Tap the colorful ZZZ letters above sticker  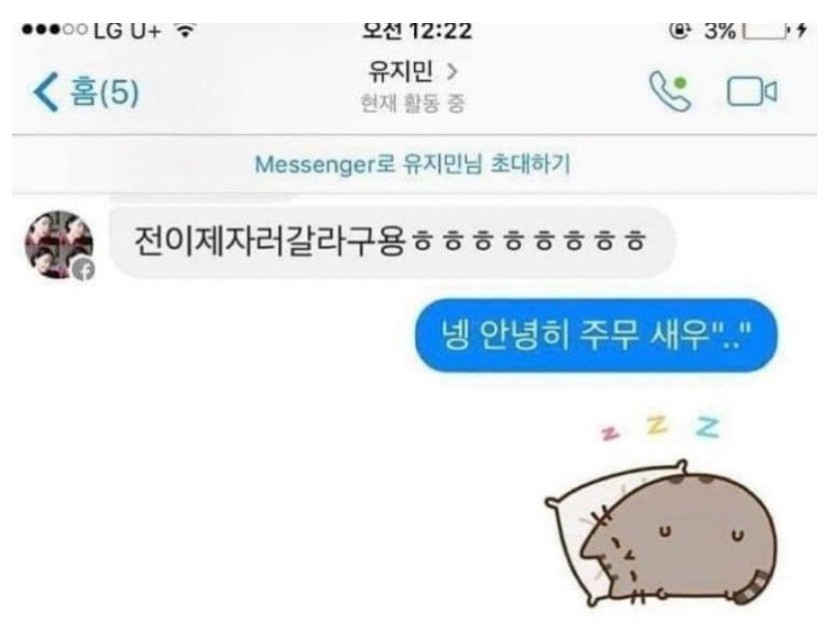[x=661, y=427]
